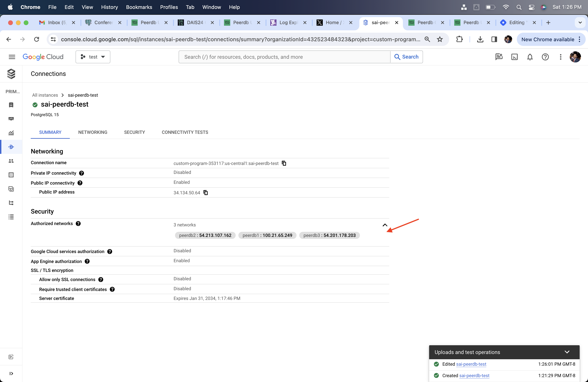Select the CONNECTIVITY TESTS tab
This screenshot has height=382, width=588.
coord(185,132)
